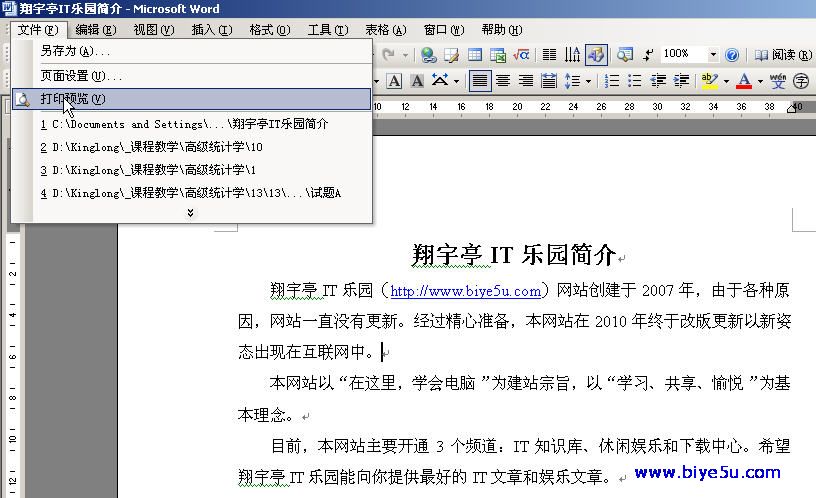Screen dimensions: 816x498
Task: Toggle Align Right button
Action: click(526, 81)
